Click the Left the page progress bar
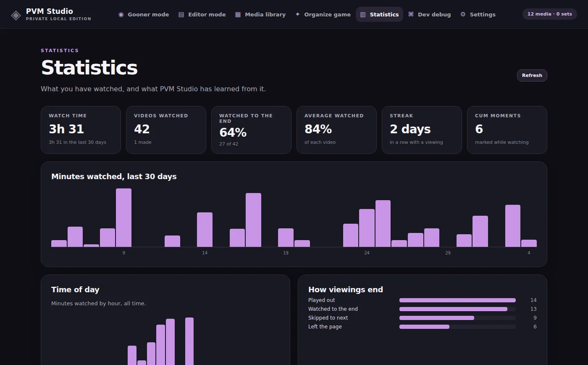Image resolution: width=588 pixels, height=365 pixels. point(457,327)
